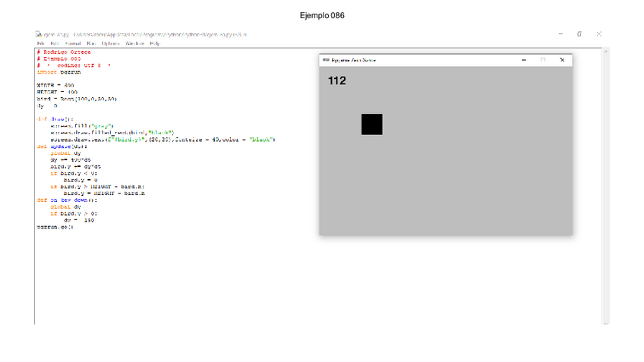Click the 'def update(dt):' line
The height and width of the screenshot is (362, 644).
[62, 146]
